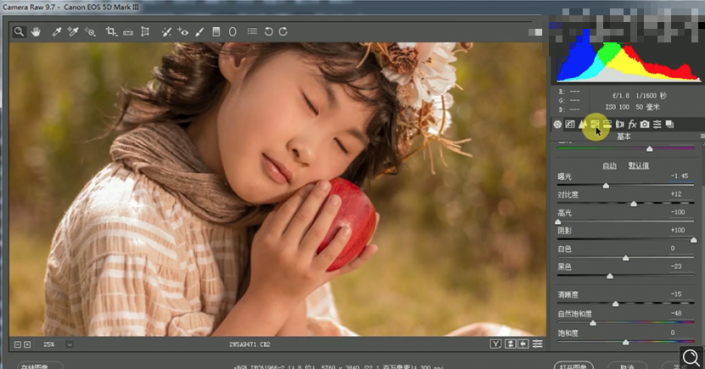
Task: Toggle current panel settings preview
Action: pyautogui.click(x=537, y=344)
